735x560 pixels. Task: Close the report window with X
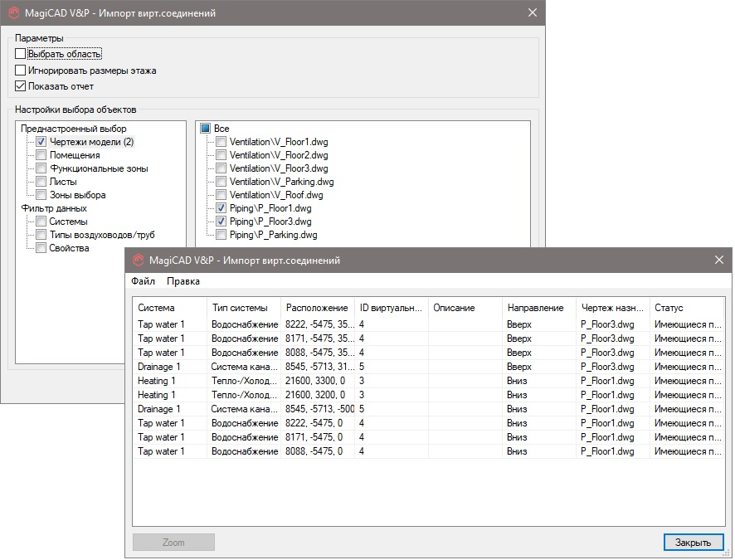pos(719,261)
